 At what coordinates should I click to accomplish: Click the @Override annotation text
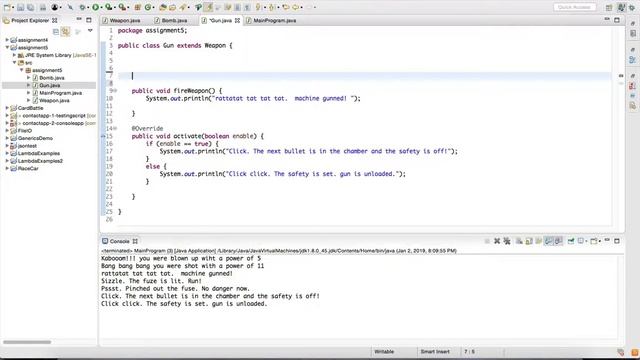pos(147,129)
